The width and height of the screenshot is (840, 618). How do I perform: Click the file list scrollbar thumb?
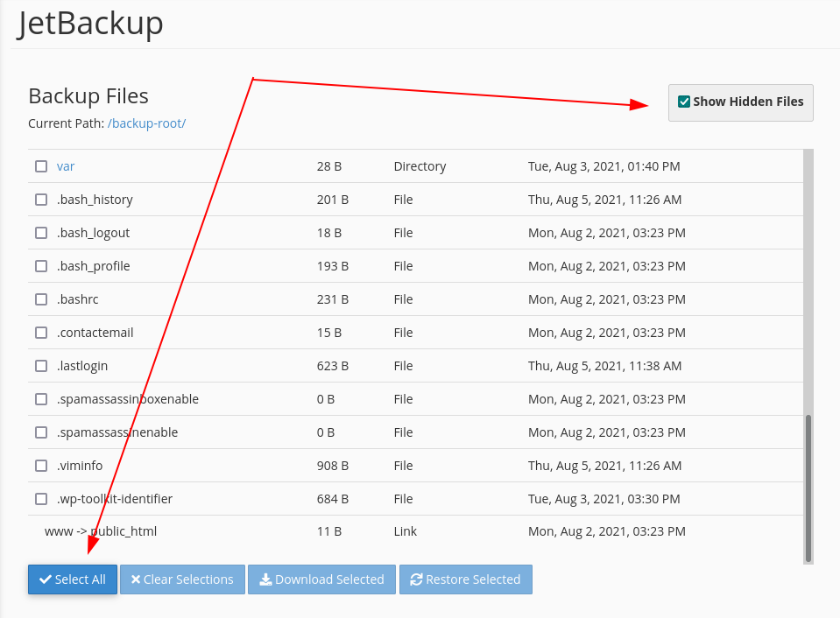click(x=808, y=488)
